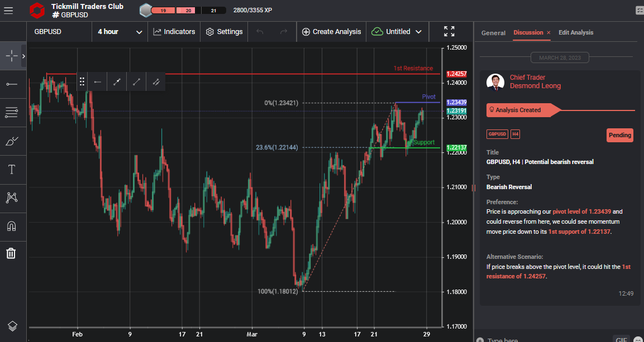The width and height of the screenshot is (644, 342).
Task: Click Create Analysis button
Action: (331, 32)
